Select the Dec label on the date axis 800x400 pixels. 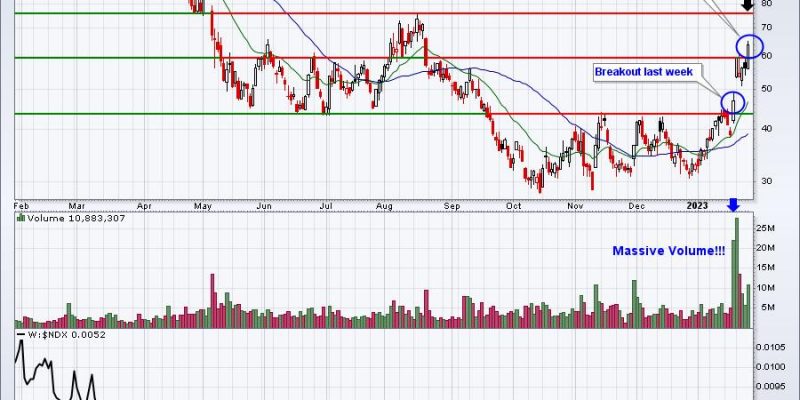(636, 205)
